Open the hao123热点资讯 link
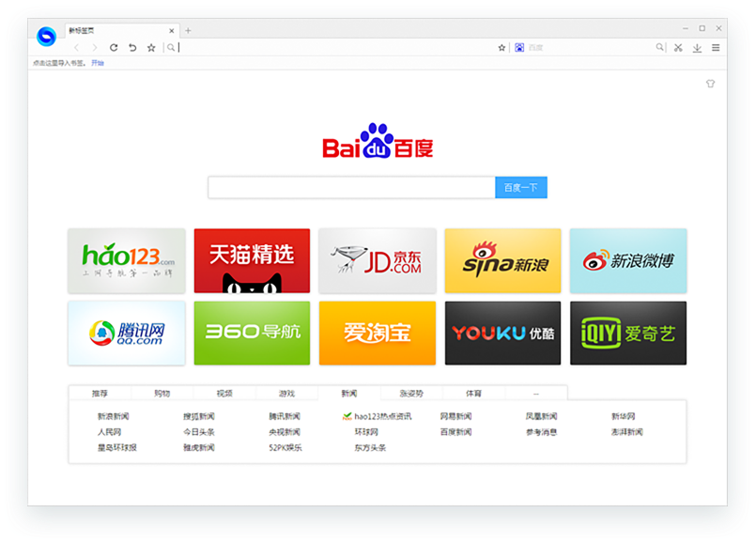Viewport: 756px width, 544px height. (x=378, y=416)
